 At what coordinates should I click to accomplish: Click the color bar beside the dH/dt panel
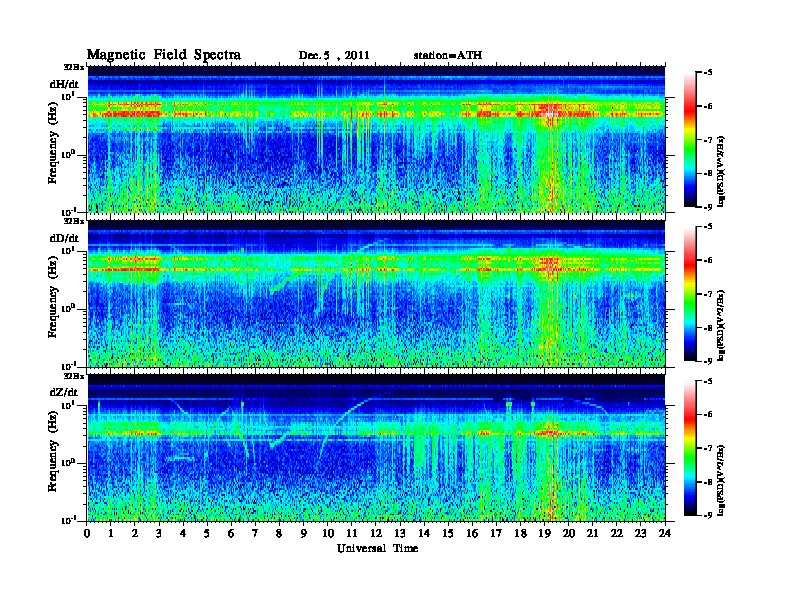click(690, 139)
